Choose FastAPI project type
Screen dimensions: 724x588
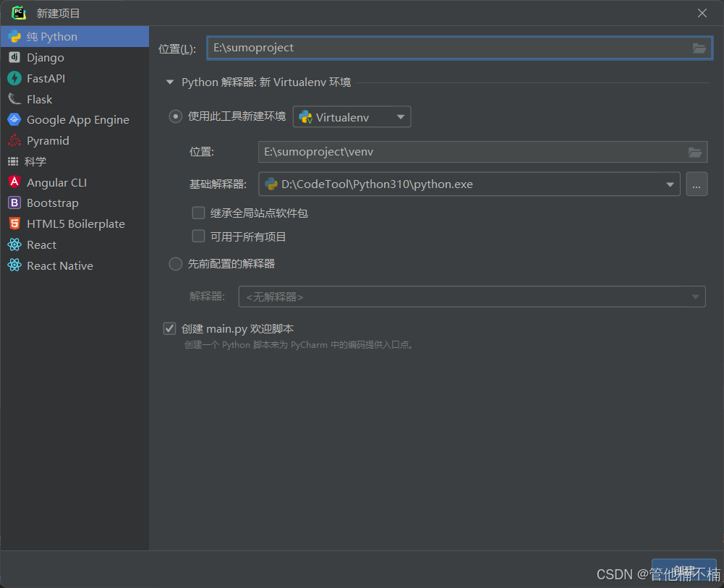(x=74, y=78)
